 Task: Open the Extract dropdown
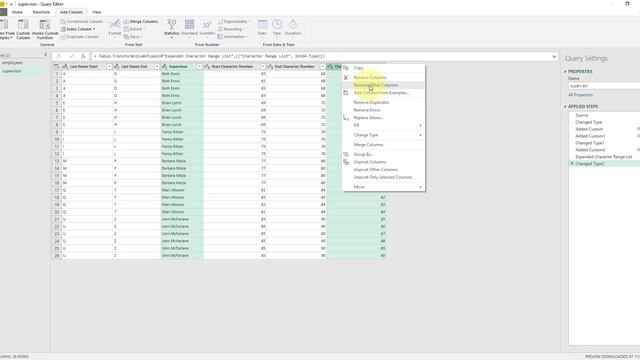coord(134,29)
